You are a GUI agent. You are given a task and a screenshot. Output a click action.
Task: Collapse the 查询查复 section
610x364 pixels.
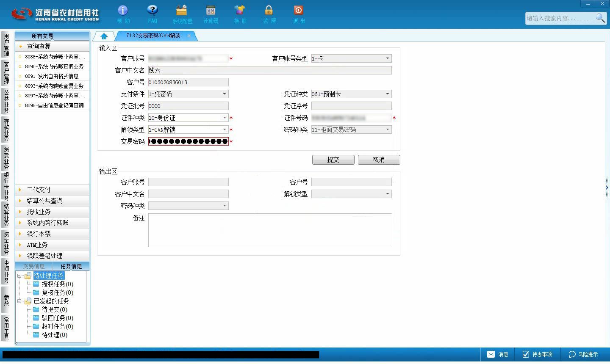[53, 46]
